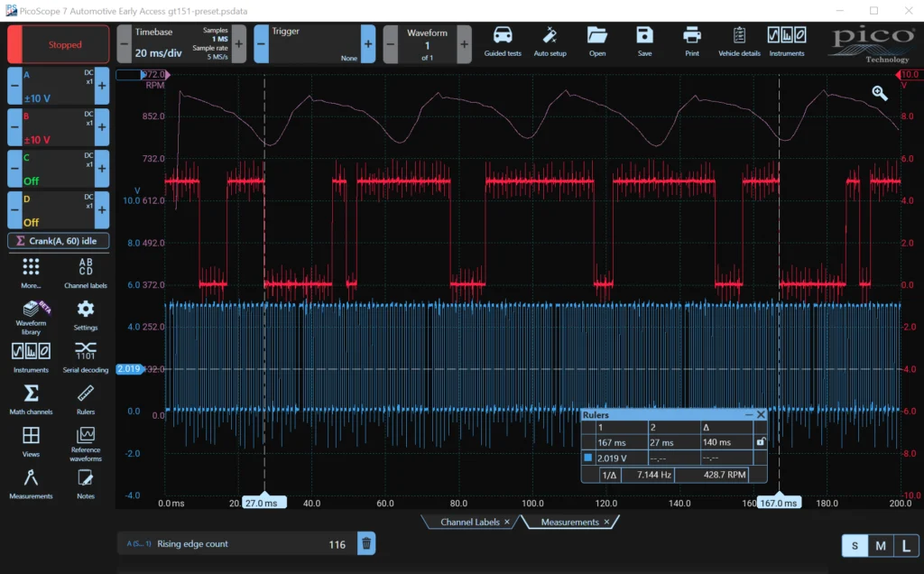Screen dimensions: 924x574
Task: Open channel C Off options
Action: pos(59,169)
